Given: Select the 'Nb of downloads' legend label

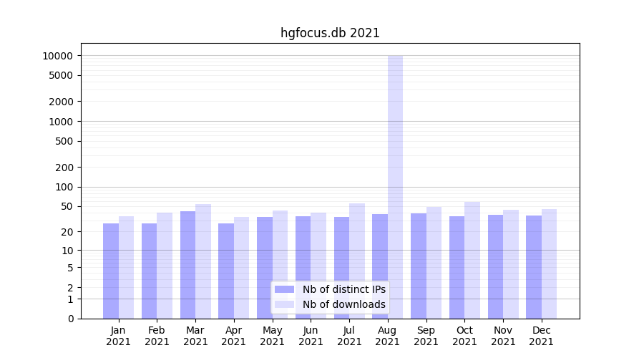Looking at the screenshot, I should pyautogui.click(x=343, y=304).
